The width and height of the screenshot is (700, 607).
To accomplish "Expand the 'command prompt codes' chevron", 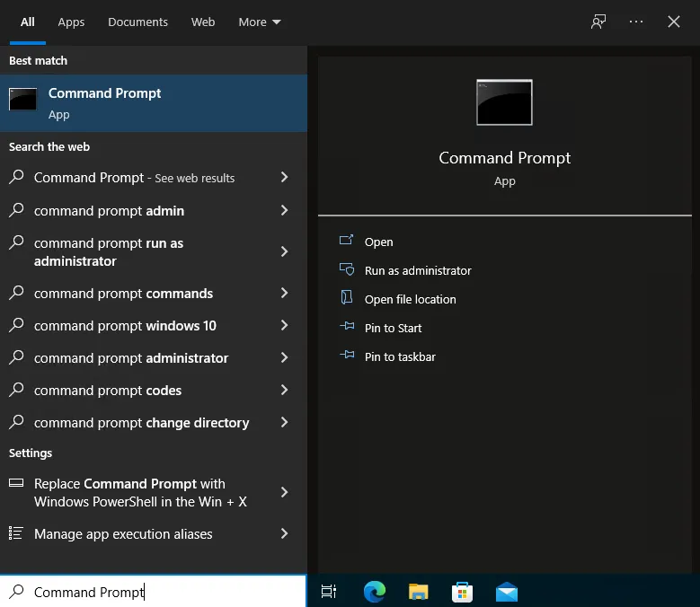I will click(x=284, y=390).
